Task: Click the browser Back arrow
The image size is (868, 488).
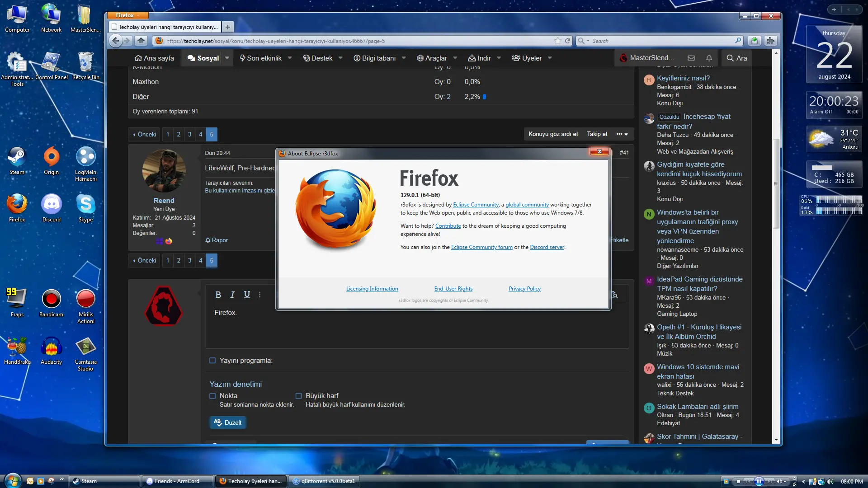Action: click(x=116, y=41)
